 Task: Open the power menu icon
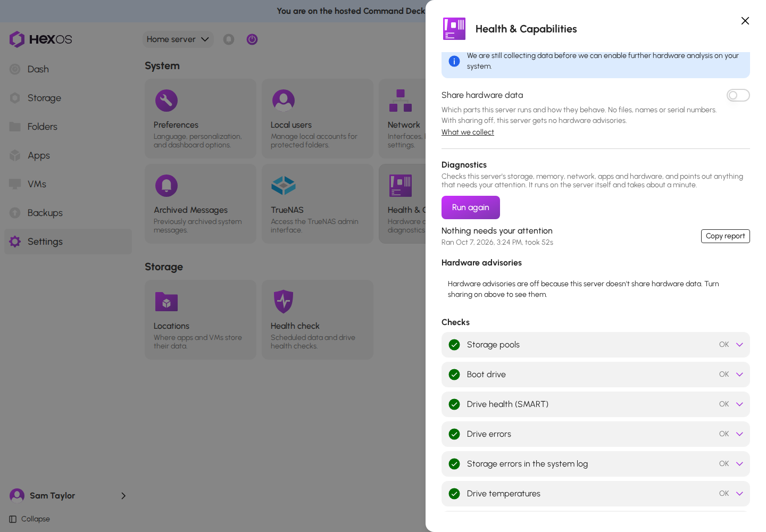252,39
